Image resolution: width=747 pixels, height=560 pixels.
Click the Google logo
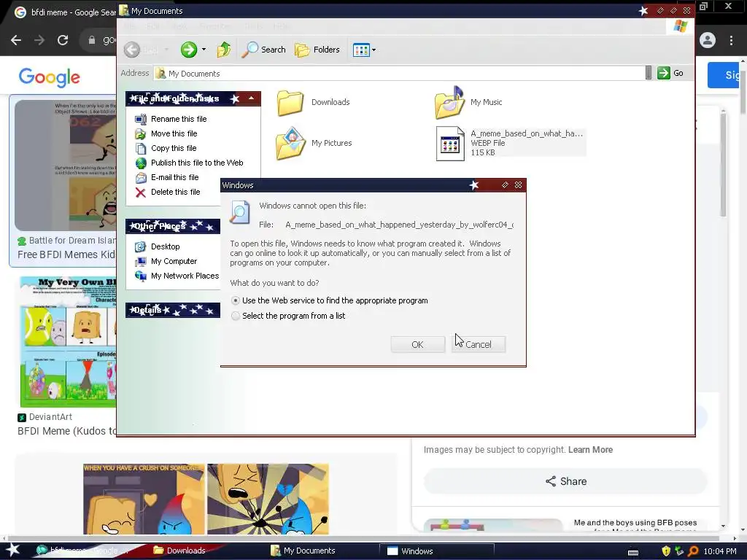[49, 77]
